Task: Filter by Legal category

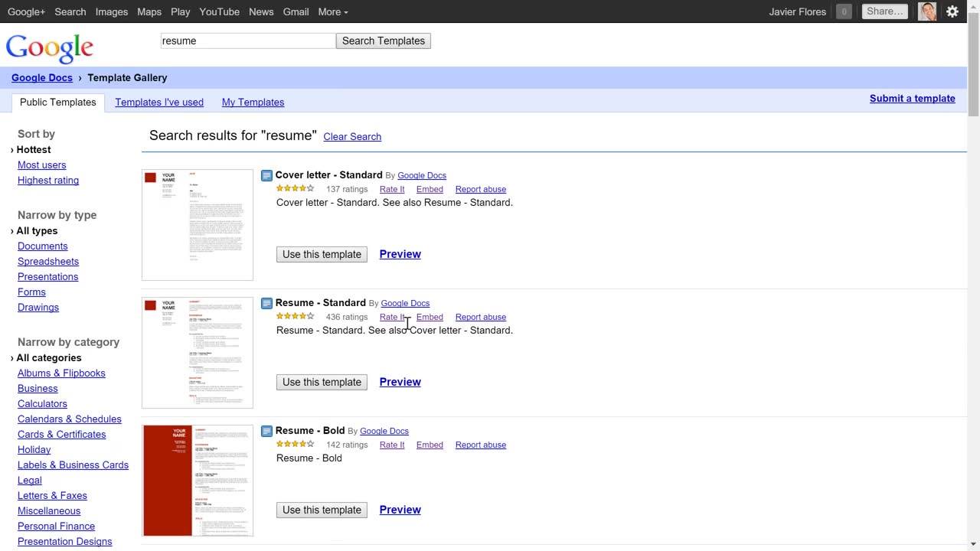Action: click(30, 481)
